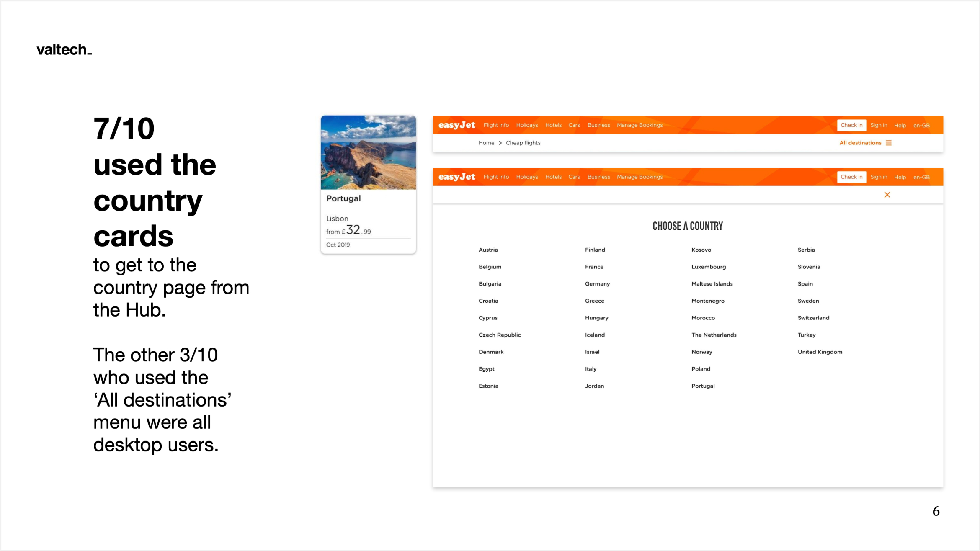Choose Denmark in the country list
The image size is (980, 551).
[x=491, y=352]
